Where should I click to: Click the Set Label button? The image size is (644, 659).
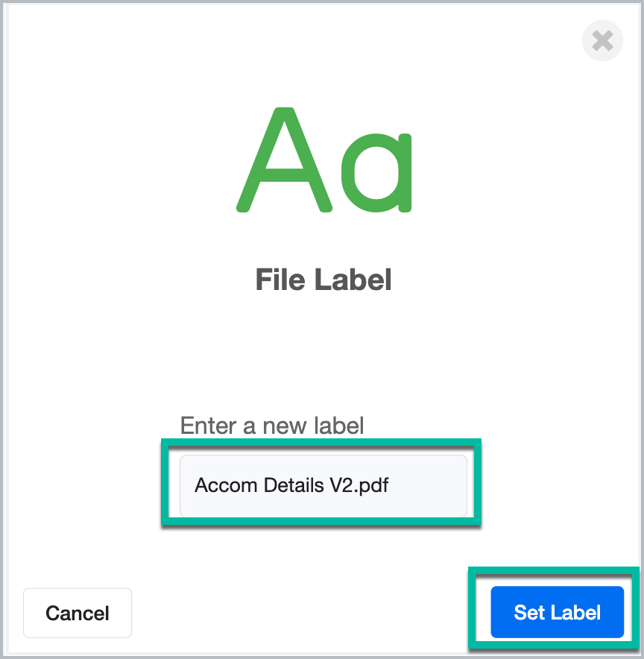point(557,612)
